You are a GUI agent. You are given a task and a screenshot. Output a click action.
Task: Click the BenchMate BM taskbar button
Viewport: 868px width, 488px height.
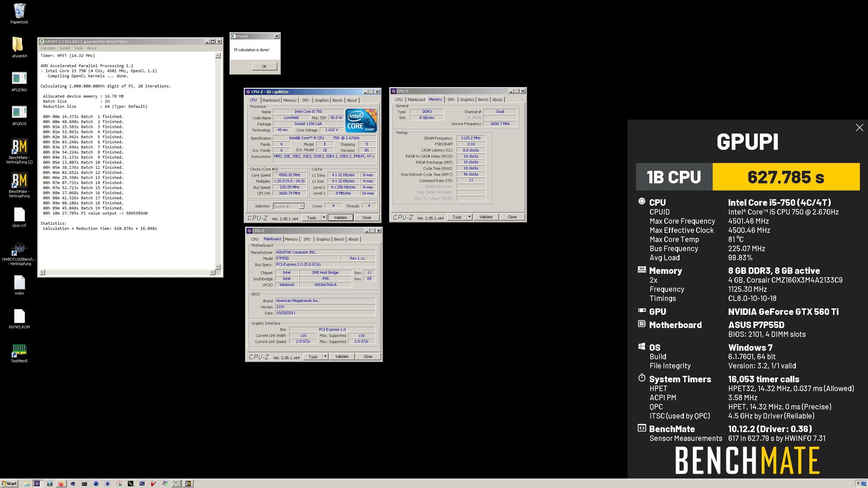pyautogui.click(x=188, y=484)
